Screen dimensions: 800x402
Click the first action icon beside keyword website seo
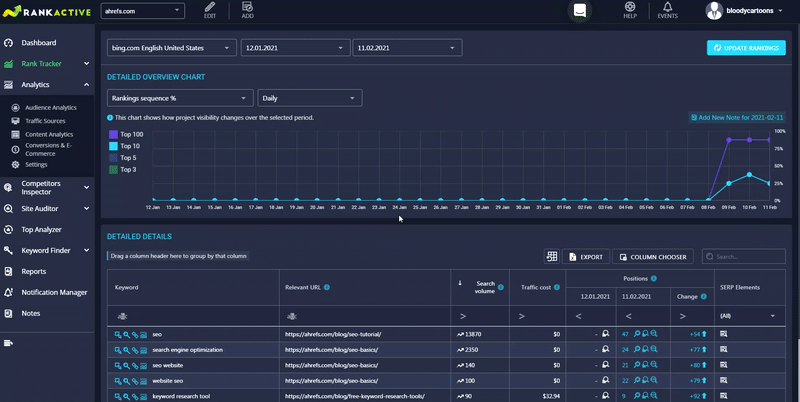click(x=118, y=381)
